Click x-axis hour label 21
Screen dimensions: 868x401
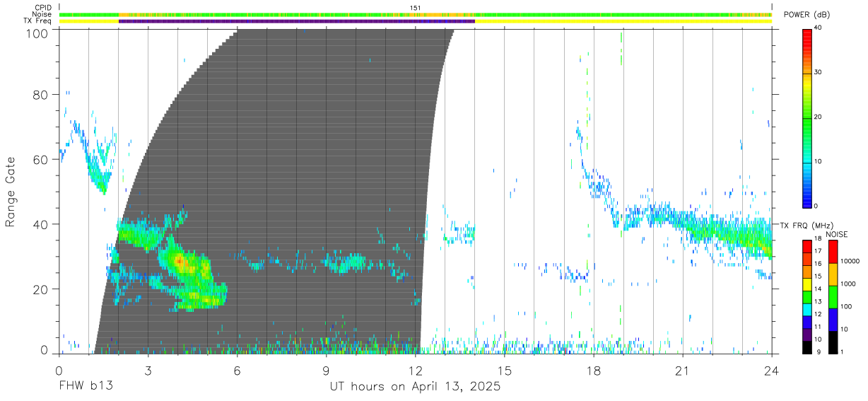[x=682, y=371]
